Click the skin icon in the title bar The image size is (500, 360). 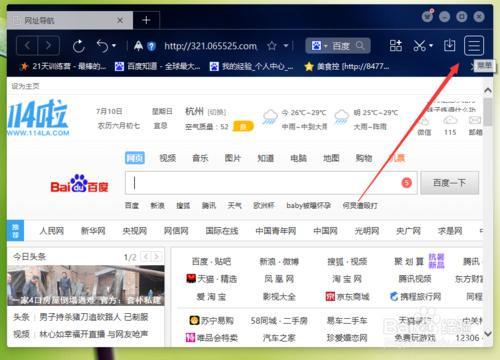pyautogui.click(x=427, y=16)
